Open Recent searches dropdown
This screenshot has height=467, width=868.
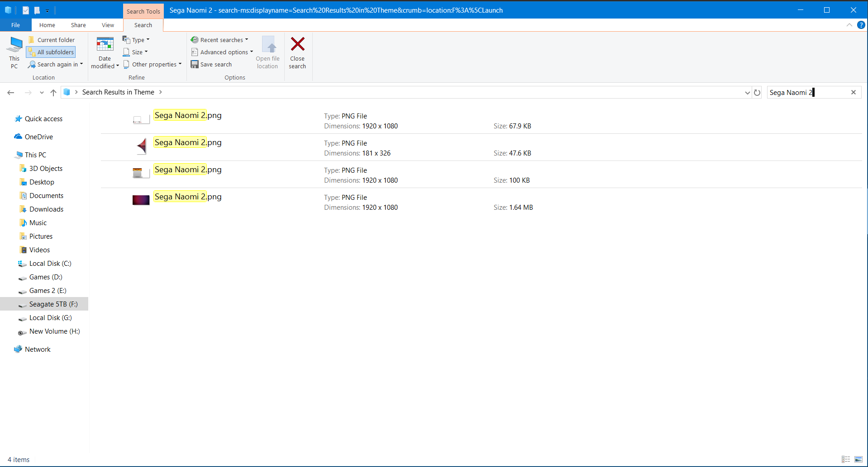tap(219, 40)
